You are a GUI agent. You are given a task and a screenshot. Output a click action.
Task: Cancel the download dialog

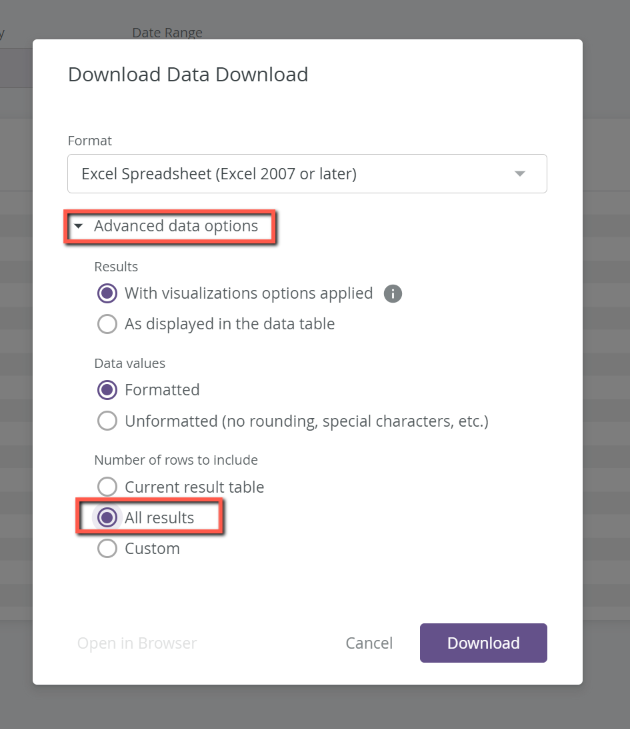369,643
